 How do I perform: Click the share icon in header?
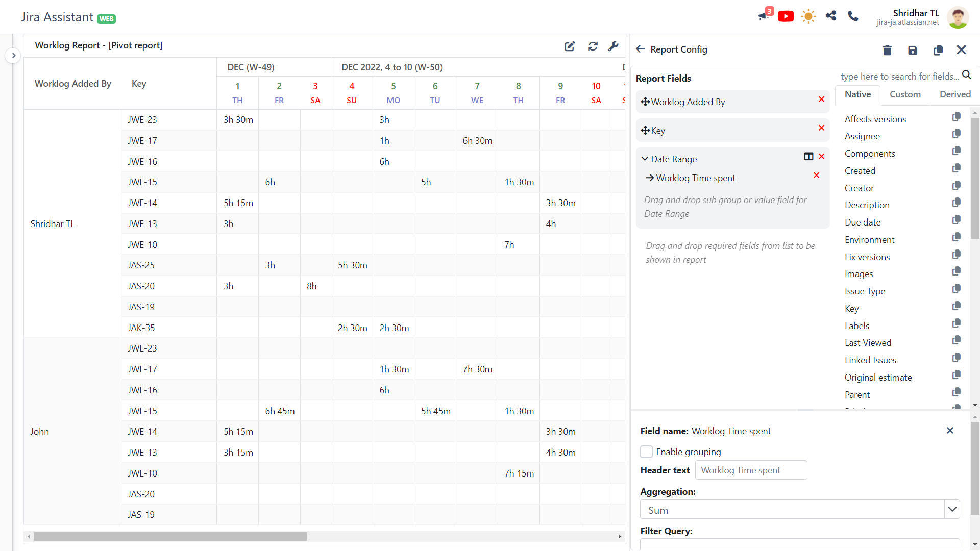(x=831, y=16)
